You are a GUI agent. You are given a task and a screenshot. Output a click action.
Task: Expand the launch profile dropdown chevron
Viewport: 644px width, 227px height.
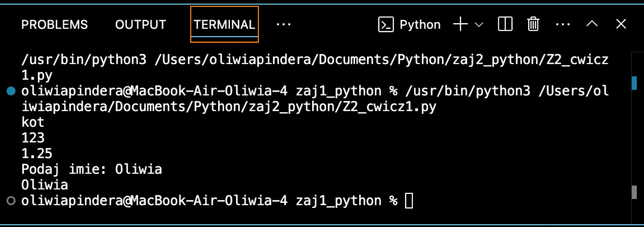pyautogui.click(x=479, y=25)
